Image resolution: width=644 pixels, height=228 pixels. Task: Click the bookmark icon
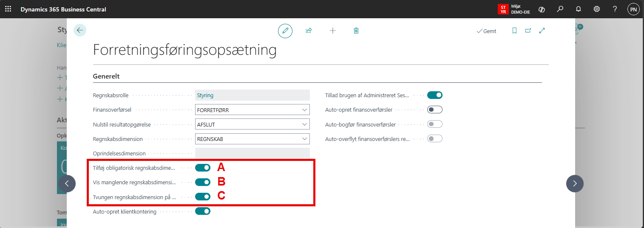(x=514, y=31)
